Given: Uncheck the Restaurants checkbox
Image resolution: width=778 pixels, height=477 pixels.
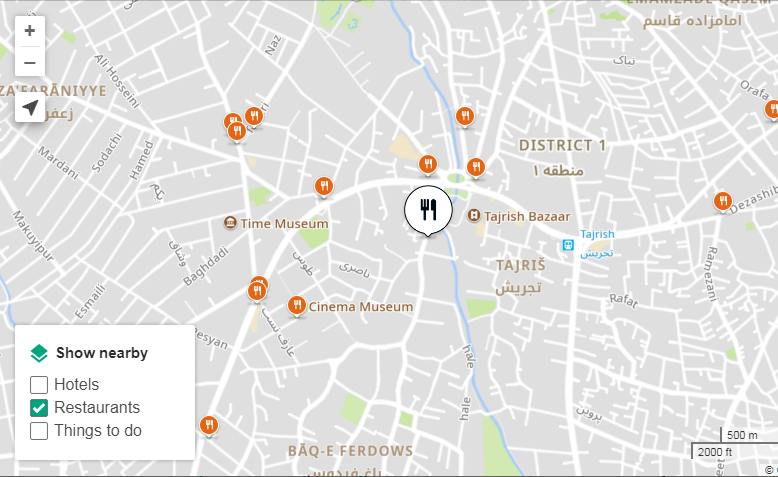Looking at the screenshot, I should click(x=39, y=408).
